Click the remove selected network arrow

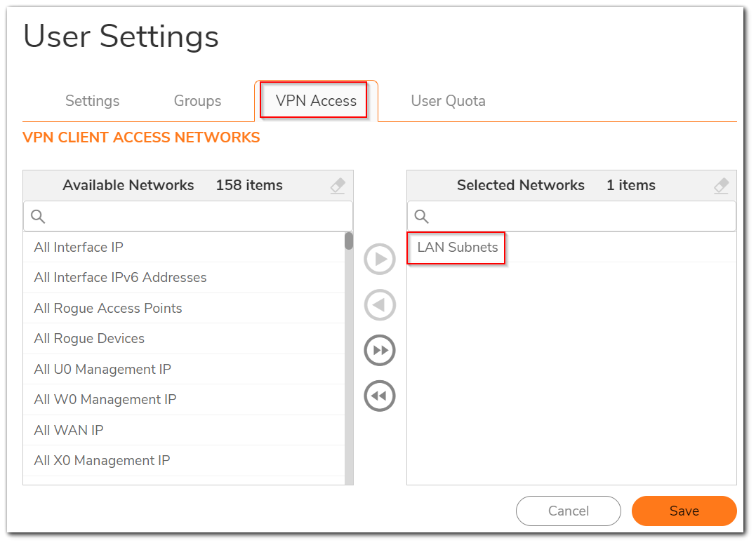pyautogui.click(x=380, y=305)
